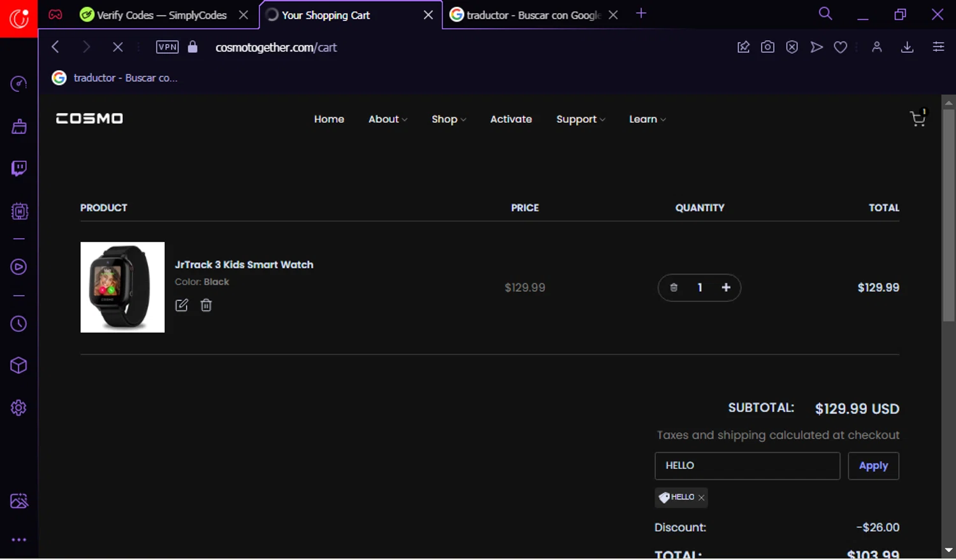Open JrTrack 3 Kids Smart Watch link
The height and width of the screenshot is (560, 956).
pos(244,264)
